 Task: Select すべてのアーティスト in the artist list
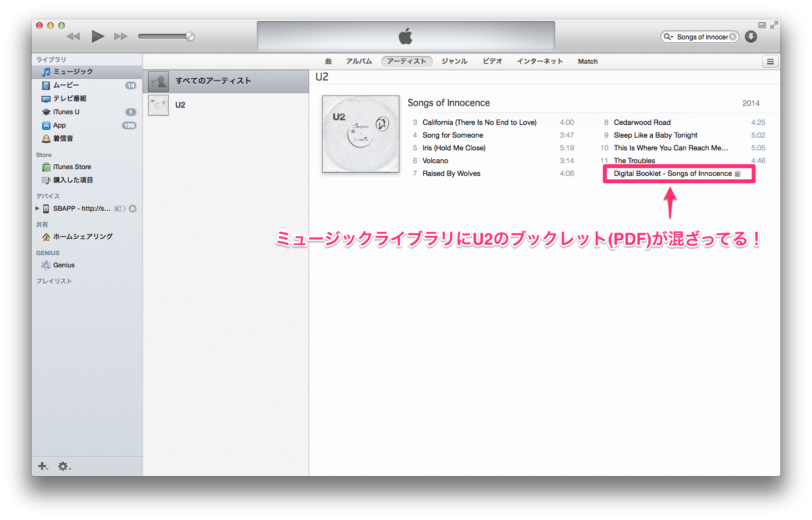pyautogui.click(x=226, y=81)
